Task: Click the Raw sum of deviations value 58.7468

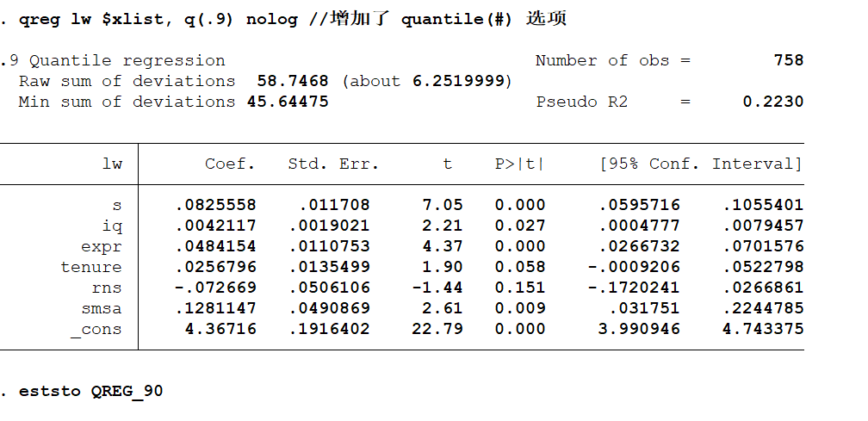Action: coord(293,81)
